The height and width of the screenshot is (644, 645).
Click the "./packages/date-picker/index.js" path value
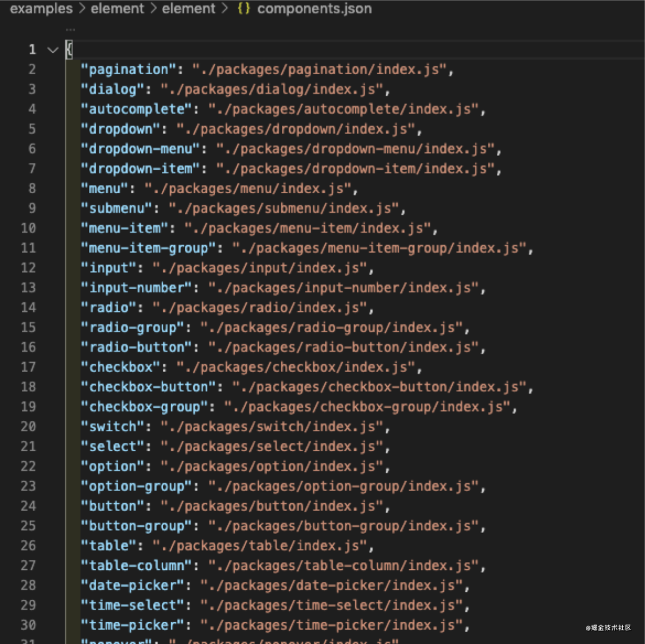tap(331, 585)
